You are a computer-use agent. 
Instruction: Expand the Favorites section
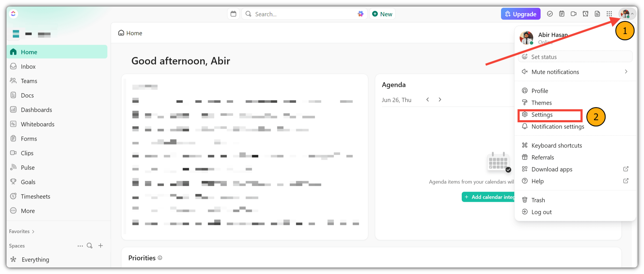tap(22, 231)
